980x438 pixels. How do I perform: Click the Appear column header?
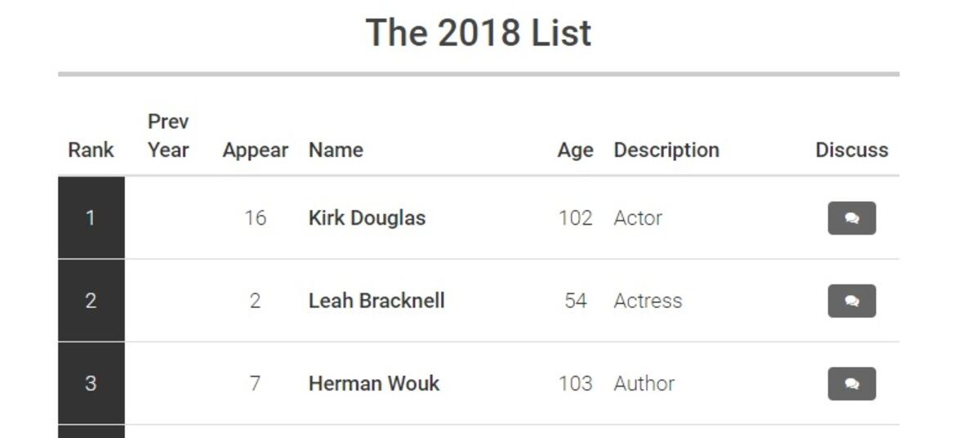(x=255, y=150)
